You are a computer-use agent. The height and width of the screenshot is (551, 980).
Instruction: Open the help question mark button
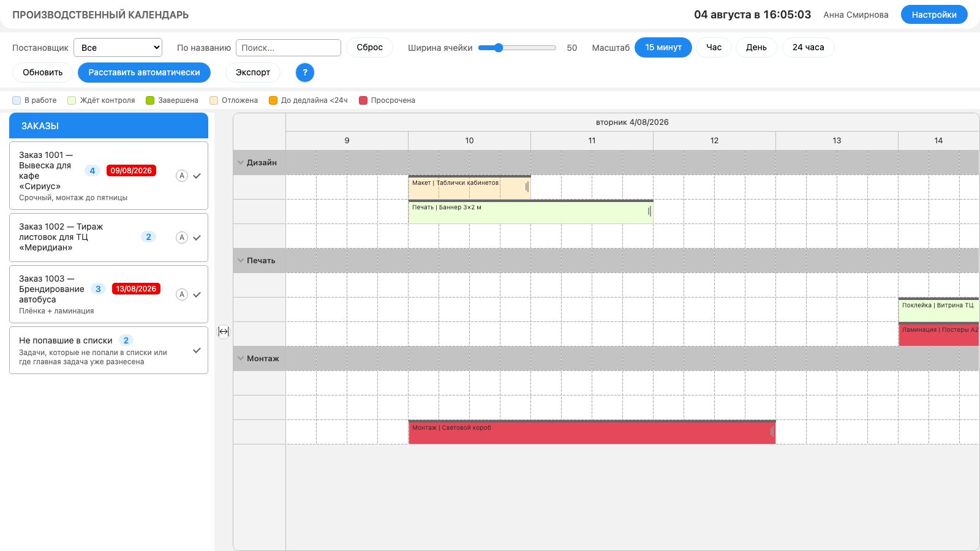point(305,72)
